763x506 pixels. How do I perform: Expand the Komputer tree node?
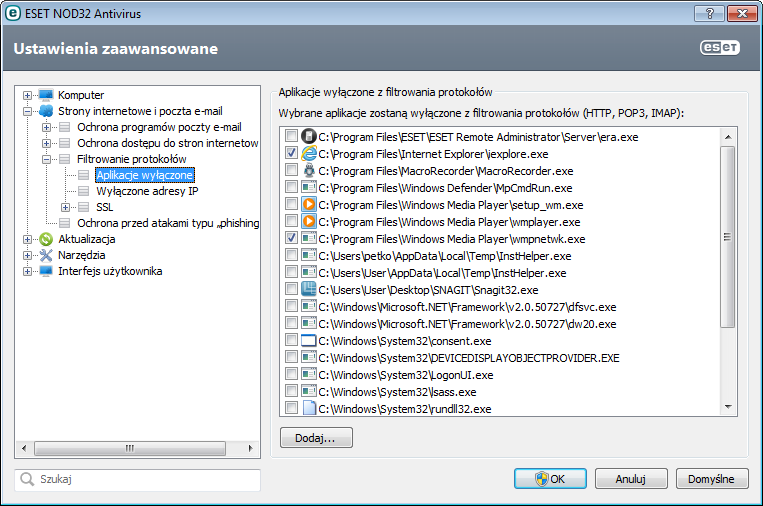pyautogui.click(x=27, y=95)
